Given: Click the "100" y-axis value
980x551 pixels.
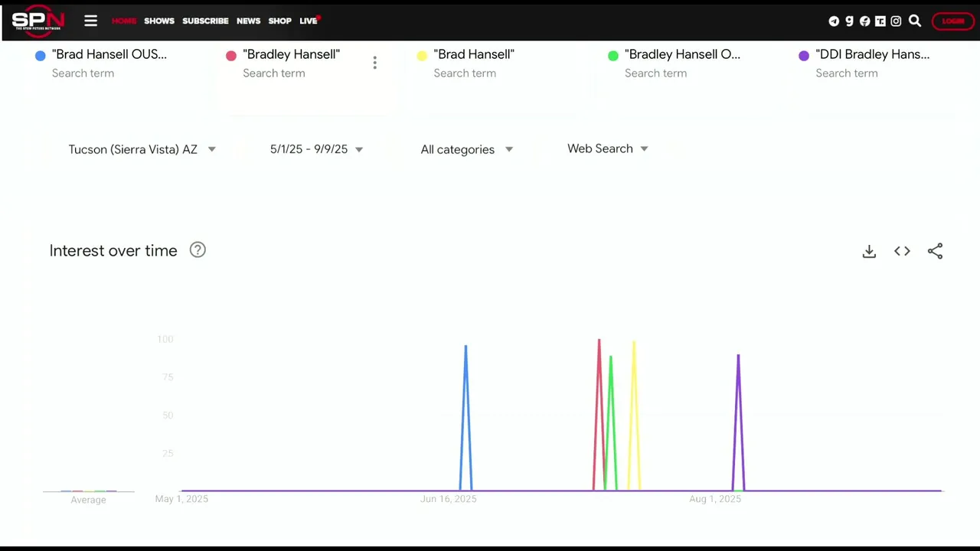Looking at the screenshot, I should [x=165, y=339].
